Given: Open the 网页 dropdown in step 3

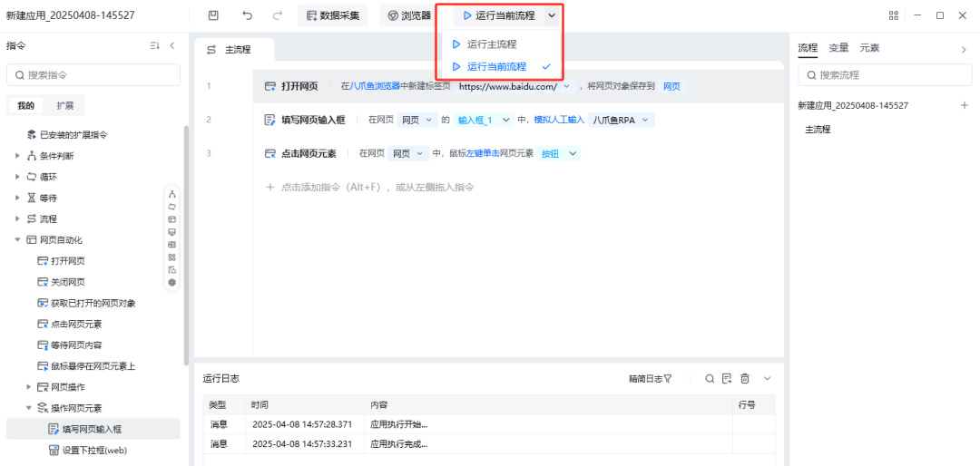Looking at the screenshot, I should tap(408, 153).
